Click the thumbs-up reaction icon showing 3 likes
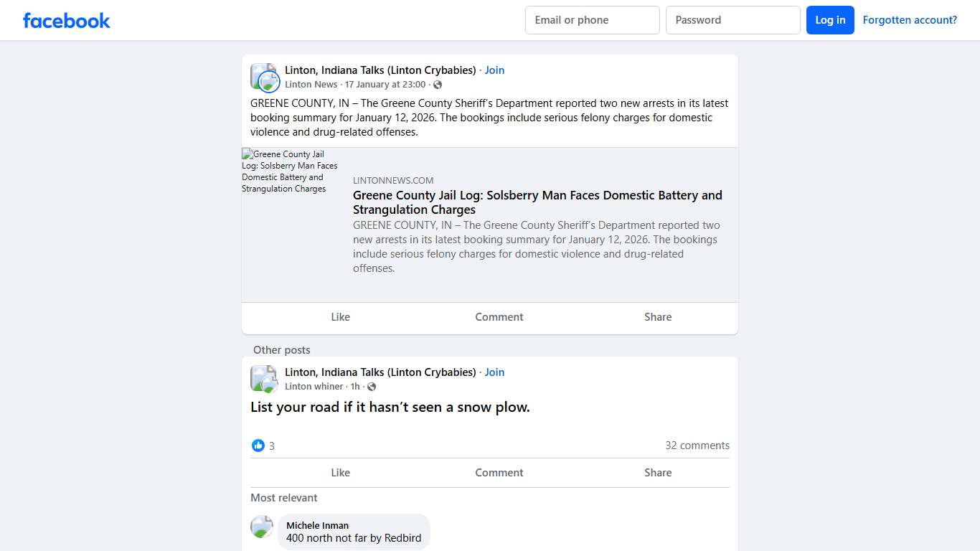Viewport: 980px width, 551px height. pos(258,446)
